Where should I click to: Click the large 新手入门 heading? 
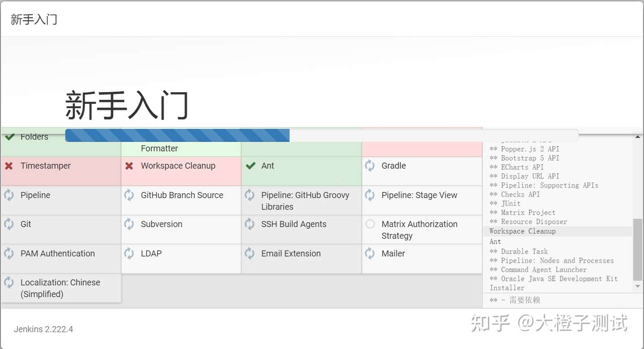point(127,105)
